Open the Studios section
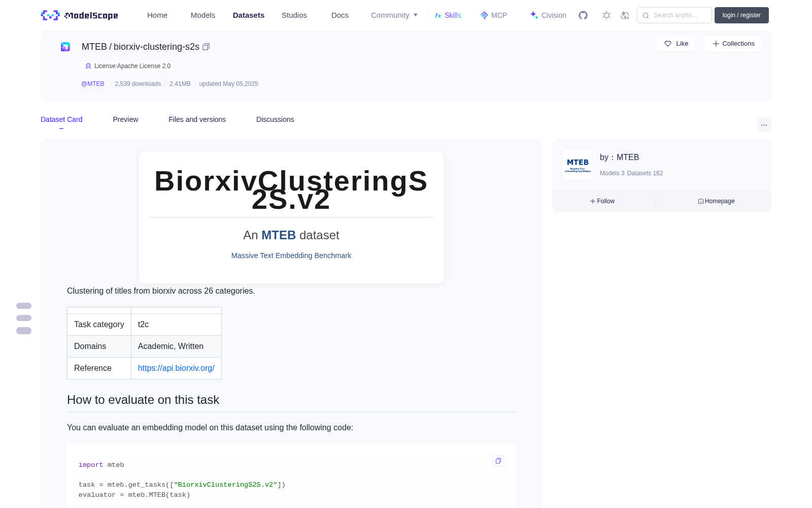812x508 pixels. [294, 15]
